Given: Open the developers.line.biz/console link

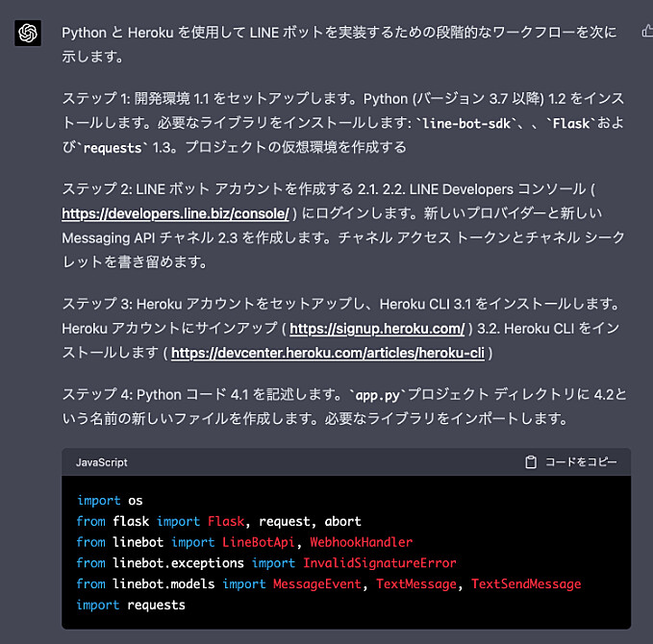Looking at the screenshot, I should pos(175,213).
